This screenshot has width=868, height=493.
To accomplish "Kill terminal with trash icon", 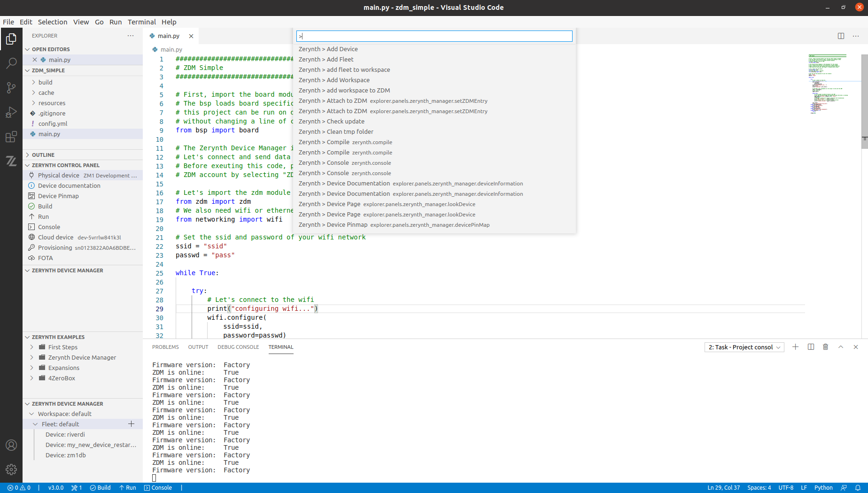I will (x=826, y=347).
